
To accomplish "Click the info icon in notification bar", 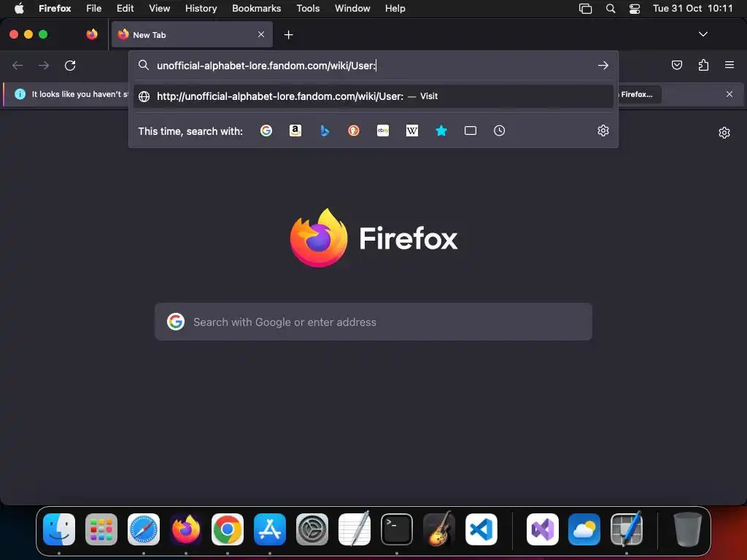I will [x=20, y=94].
